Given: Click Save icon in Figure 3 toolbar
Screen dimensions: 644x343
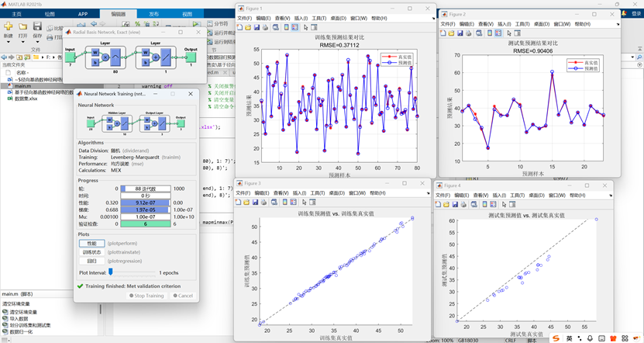Looking at the screenshot, I should pyautogui.click(x=256, y=203).
